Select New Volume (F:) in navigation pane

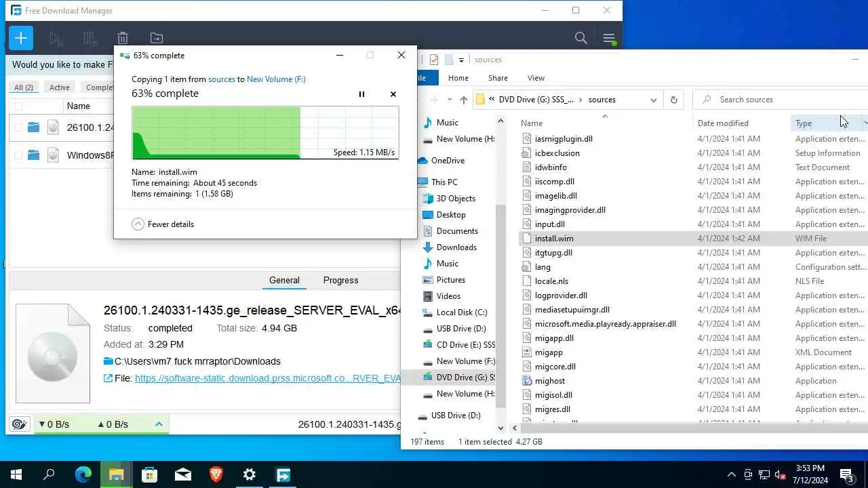coord(466,361)
